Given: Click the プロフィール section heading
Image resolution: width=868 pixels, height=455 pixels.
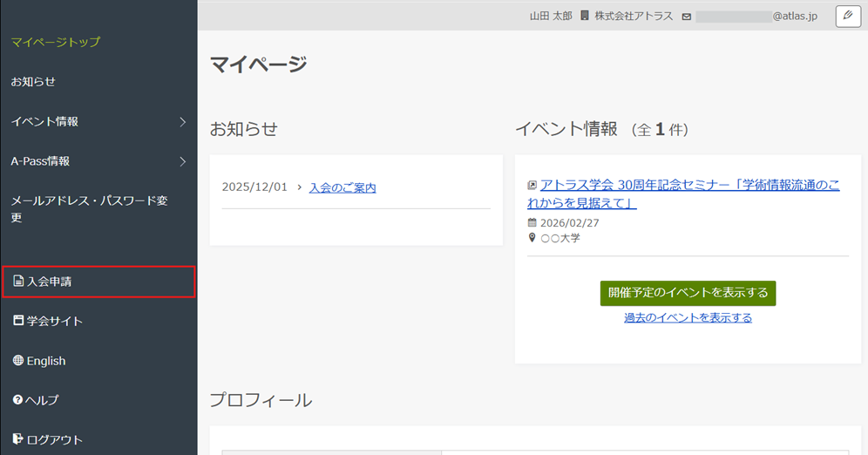Looking at the screenshot, I should [x=261, y=400].
